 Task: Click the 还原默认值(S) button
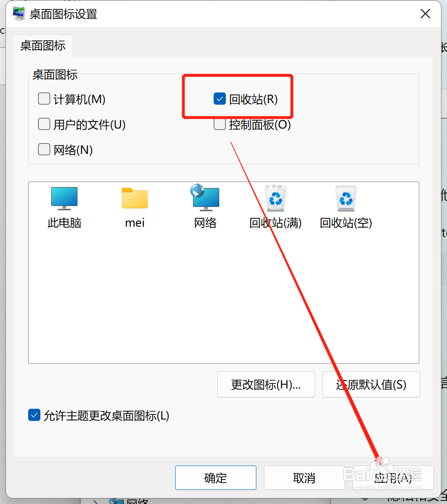[x=371, y=384]
